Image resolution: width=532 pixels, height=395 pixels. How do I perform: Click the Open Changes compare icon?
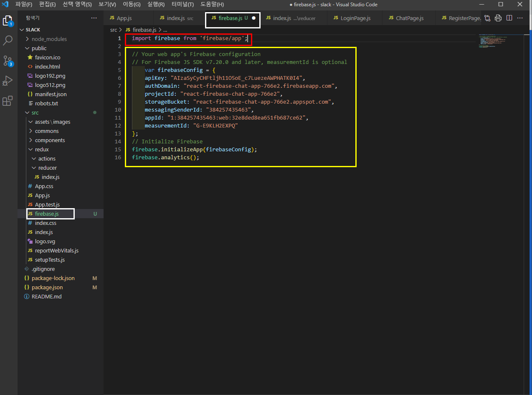point(487,18)
